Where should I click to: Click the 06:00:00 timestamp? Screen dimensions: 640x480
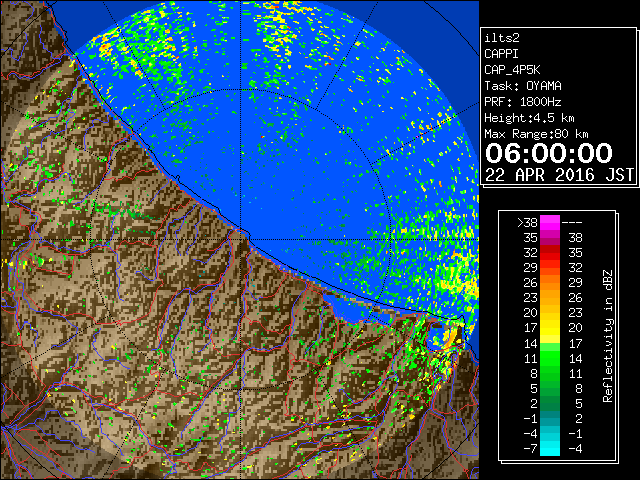click(549, 153)
